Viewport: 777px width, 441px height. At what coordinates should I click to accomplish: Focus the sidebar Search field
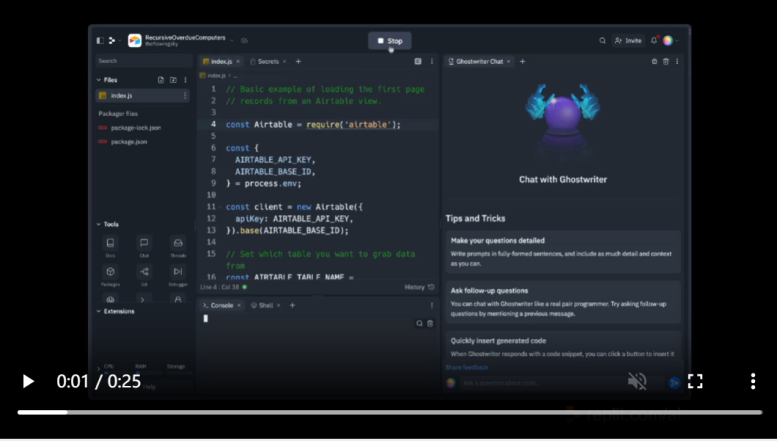144,61
